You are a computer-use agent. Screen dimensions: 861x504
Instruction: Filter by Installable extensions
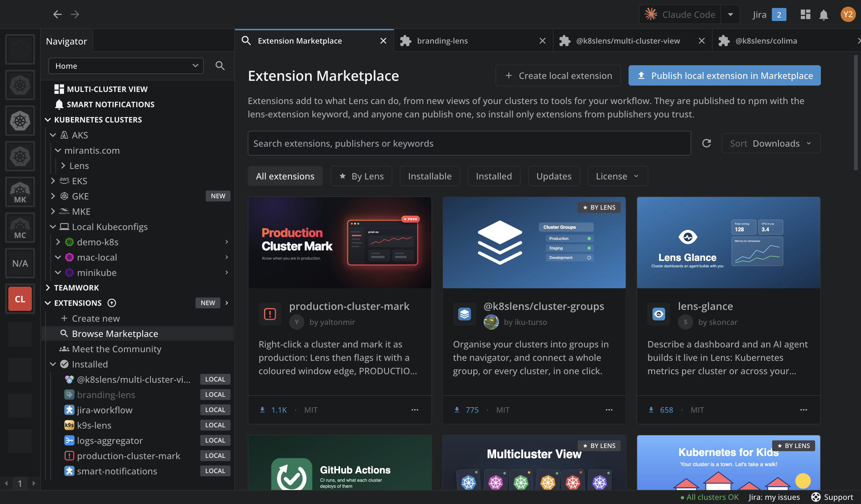coord(430,176)
